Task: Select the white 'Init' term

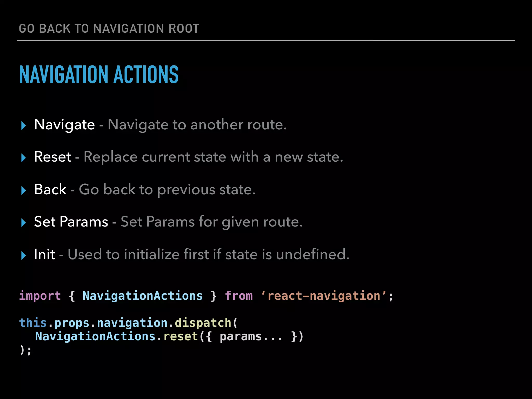Action: click(44, 254)
